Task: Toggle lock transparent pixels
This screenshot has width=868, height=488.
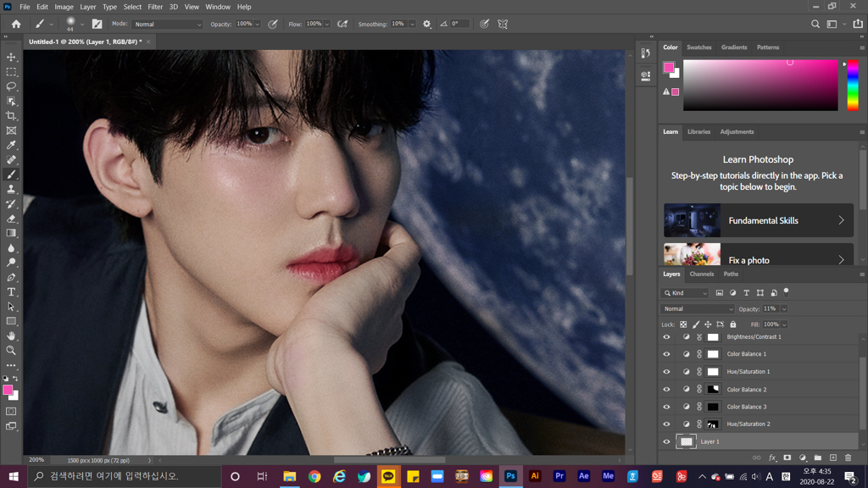Action: click(684, 324)
